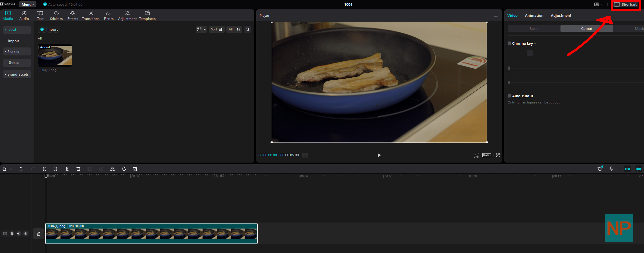This screenshot has height=253, width=644.
Task: Open the Effects panel
Action: 72,16
